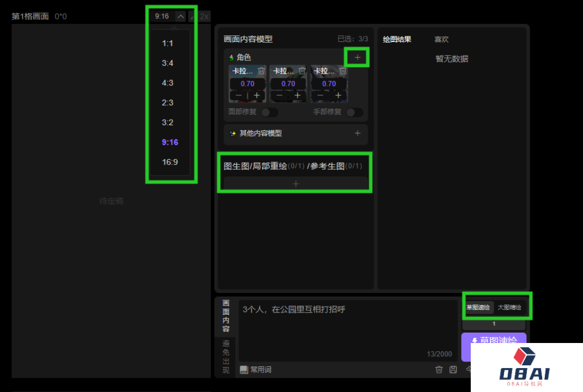
Task: Click the 2X upscale icon beside aspect ratio
Action: pos(204,16)
